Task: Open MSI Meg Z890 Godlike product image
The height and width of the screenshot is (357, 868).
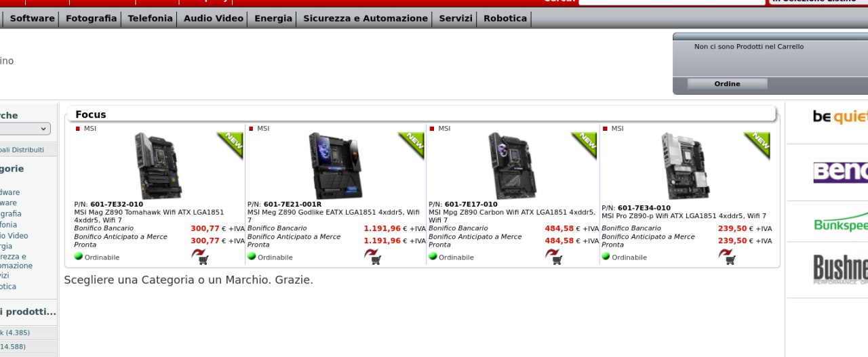Action: [x=334, y=165]
